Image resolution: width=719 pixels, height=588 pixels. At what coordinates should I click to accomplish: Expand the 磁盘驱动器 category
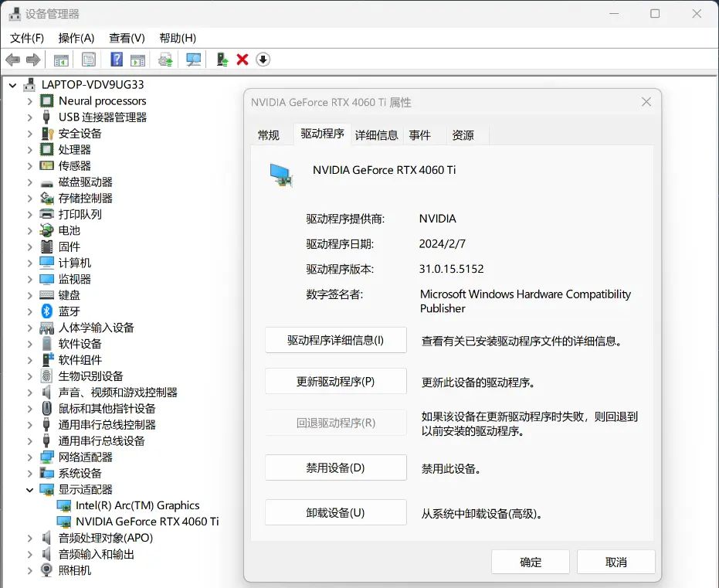(x=30, y=182)
